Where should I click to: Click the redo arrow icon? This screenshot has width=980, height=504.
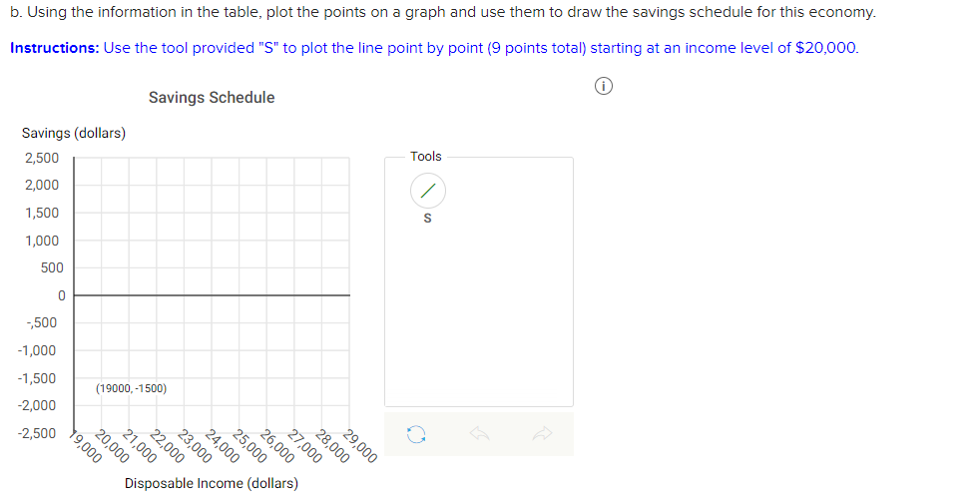tap(543, 433)
